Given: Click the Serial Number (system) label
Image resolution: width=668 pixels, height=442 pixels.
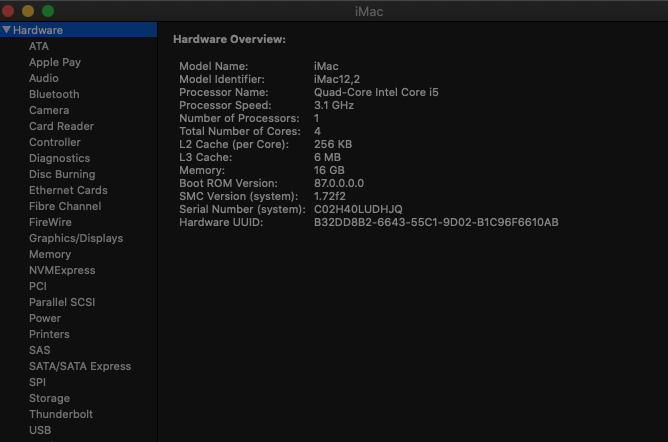Looking at the screenshot, I should tap(242, 209).
